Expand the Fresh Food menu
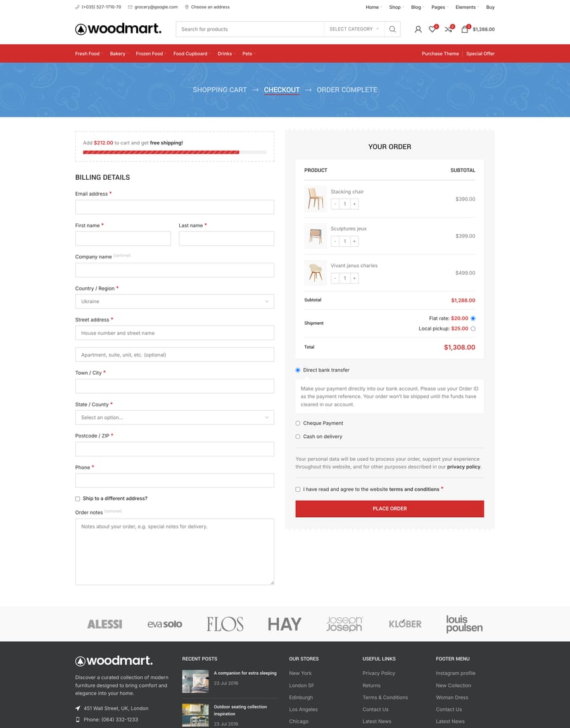This screenshot has width=570, height=728. pyautogui.click(x=89, y=54)
